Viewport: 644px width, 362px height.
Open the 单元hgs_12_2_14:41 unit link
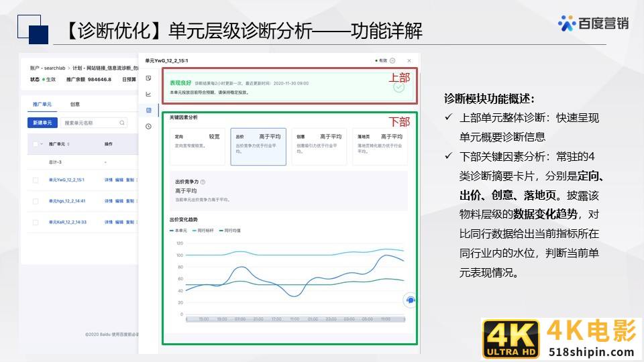[67, 201]
